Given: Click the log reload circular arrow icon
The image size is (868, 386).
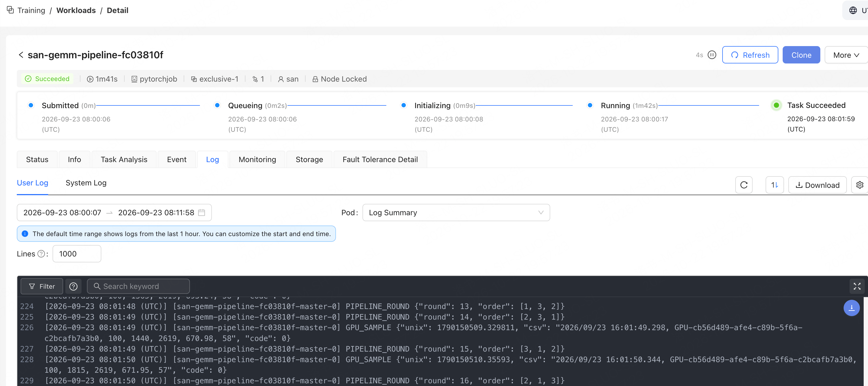Looking at the screenshot, I should point(744,185).
